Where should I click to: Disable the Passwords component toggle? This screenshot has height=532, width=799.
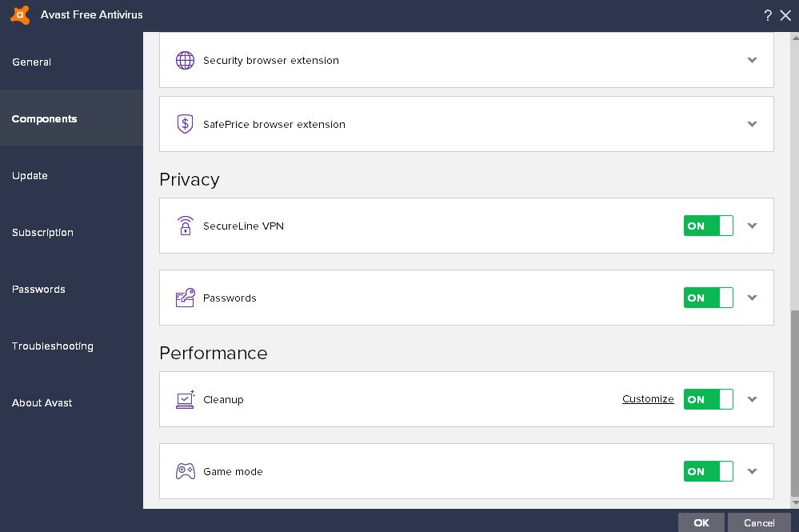[x=708, y=298]
